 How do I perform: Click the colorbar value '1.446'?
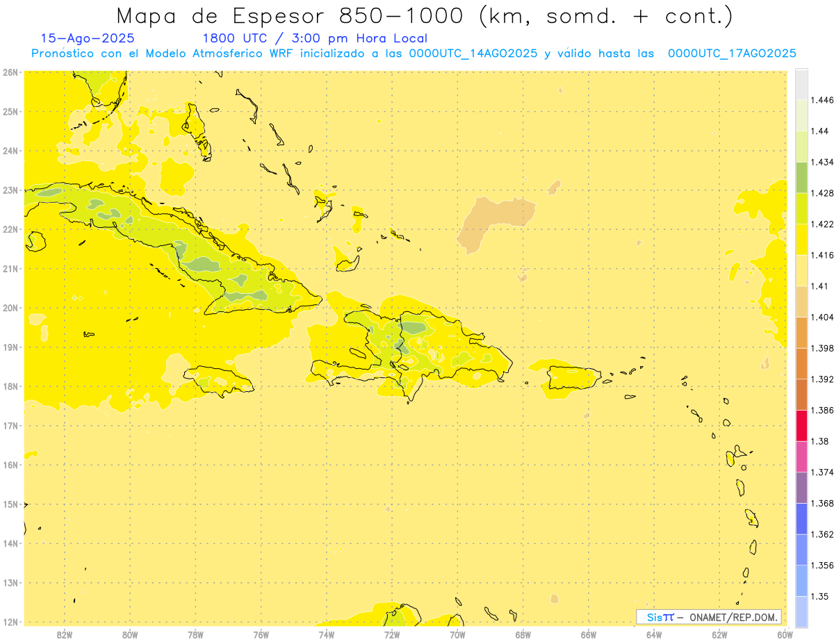coord(822,100)
